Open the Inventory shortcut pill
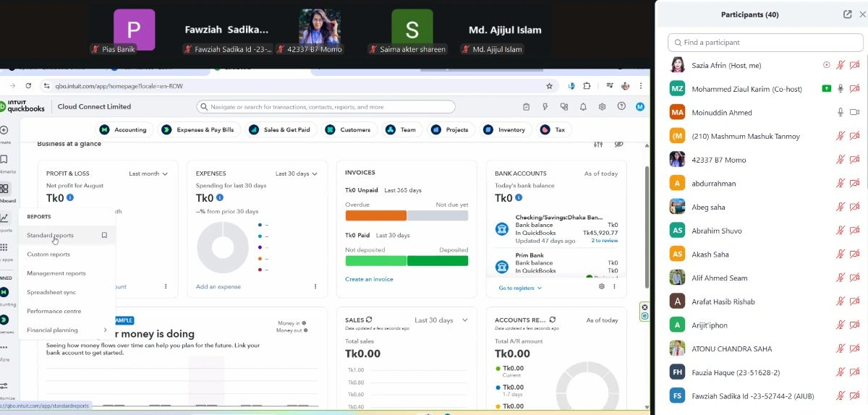The height and width of the screenshot is (415, 868). (x=505, y=130)
